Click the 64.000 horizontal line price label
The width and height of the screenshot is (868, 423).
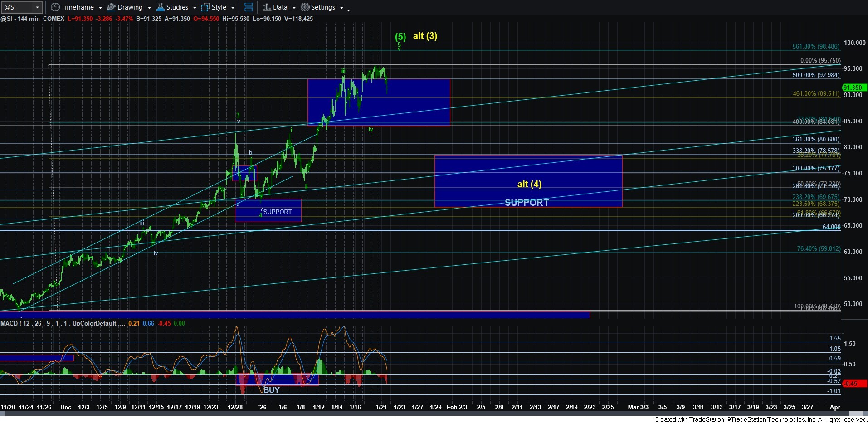pos(831,227)
